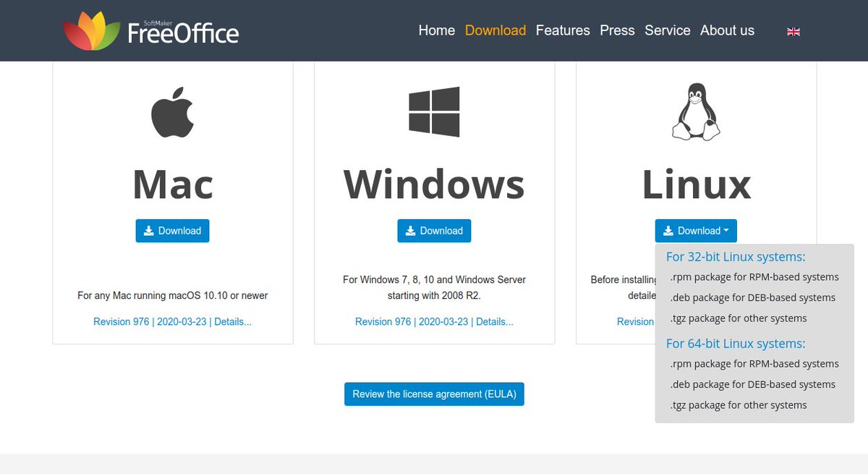Click the Linux penguin icon
This screenshot has width=868, height=474.
(696, 110)
